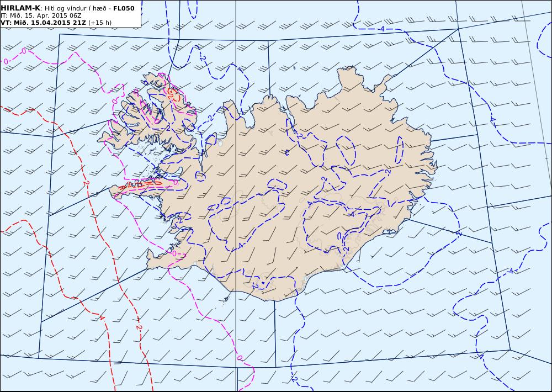Click the 'Hiti og vindur í hæð' title text

[x=77, y=8]
